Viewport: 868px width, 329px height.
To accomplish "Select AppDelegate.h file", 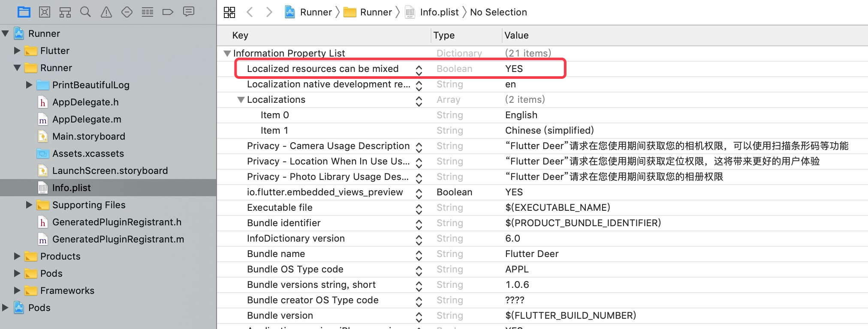I will (85, 102).
